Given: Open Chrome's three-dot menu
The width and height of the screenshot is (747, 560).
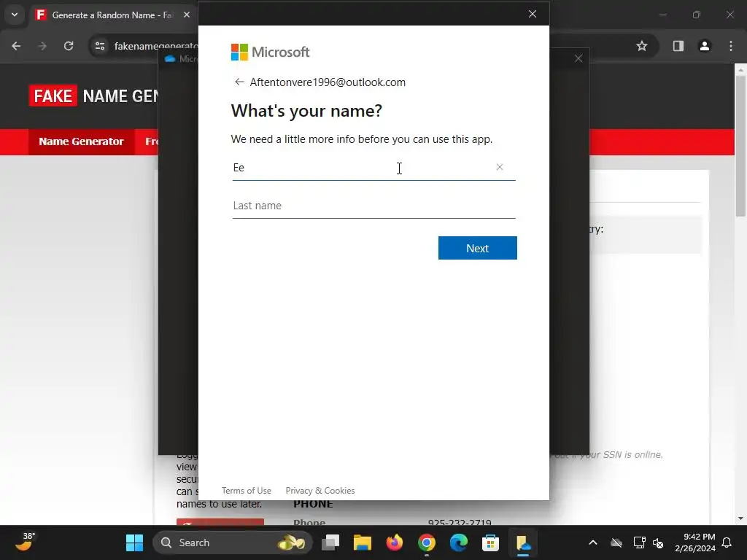Looking at the screenshot, I should pyautogui.click(x=731, y=46).
